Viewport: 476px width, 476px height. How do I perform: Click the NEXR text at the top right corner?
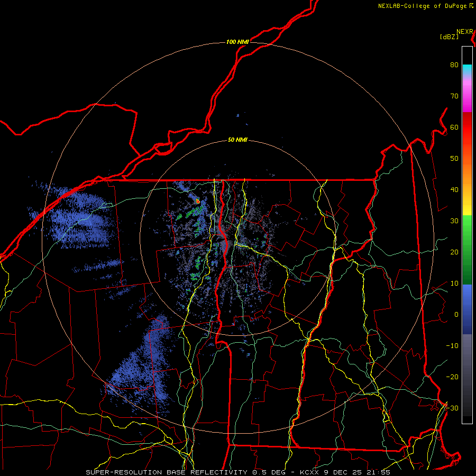tap(465, 32)
